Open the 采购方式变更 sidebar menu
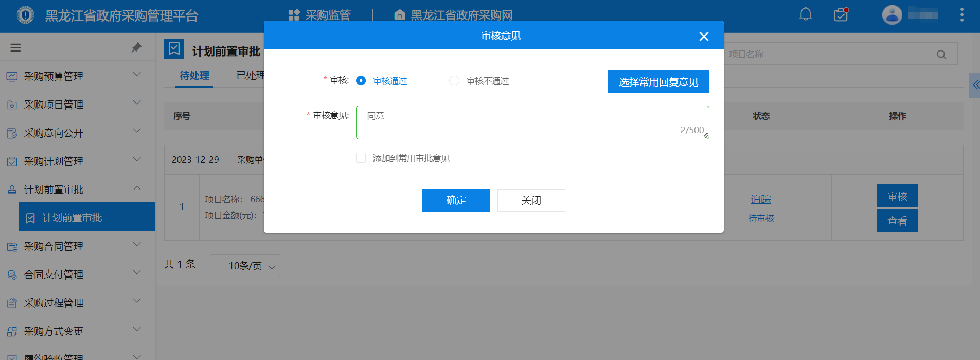Screen dimensions: 980x360 [78, 331]
